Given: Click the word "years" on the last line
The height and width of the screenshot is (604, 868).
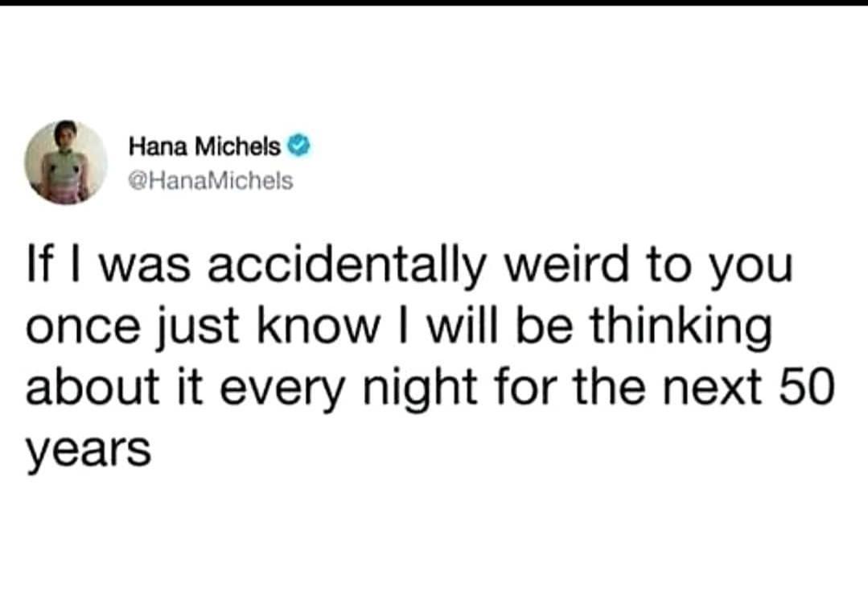Looking at the screenshot, I should pos(88,450).
